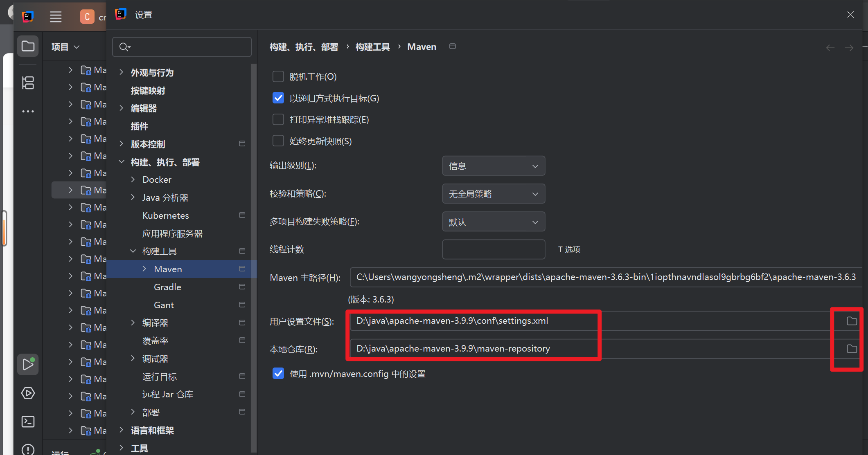This screenshot has width=868, height=455.
Task: Browse for user settings file folder icon
Action: [x=851, y=321]
